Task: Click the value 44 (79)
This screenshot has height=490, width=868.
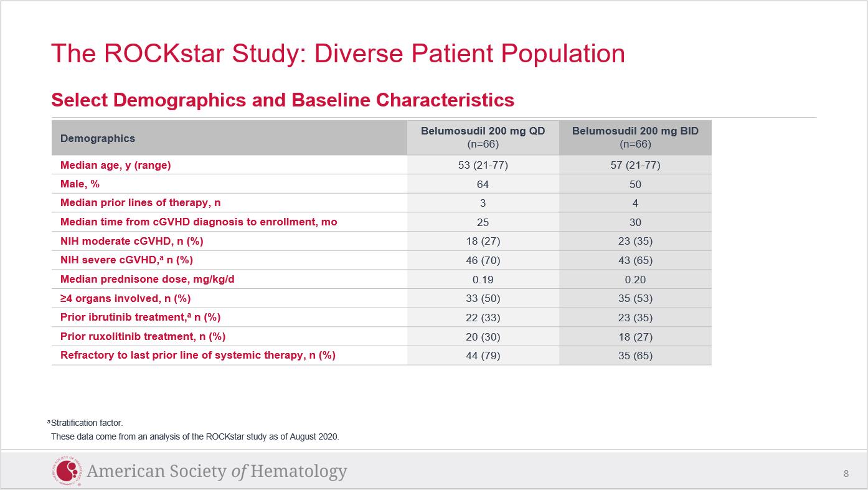Action: coord(483,356)
